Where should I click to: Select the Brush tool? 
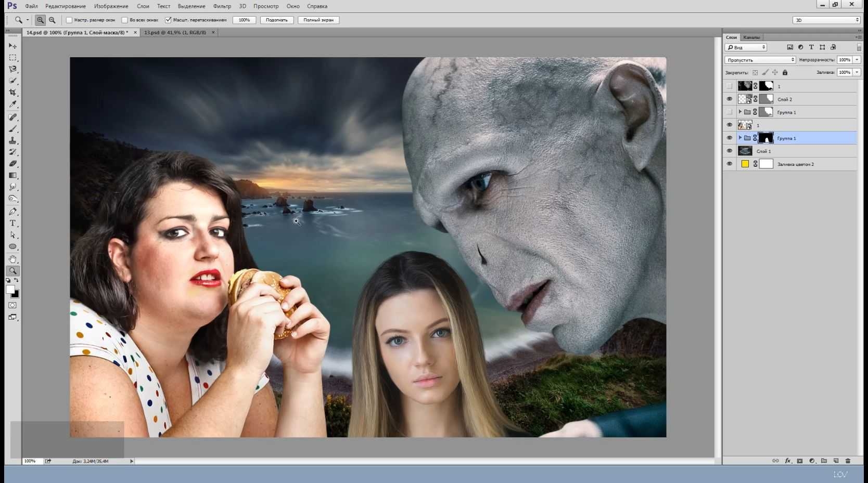(x=13, y=128)
